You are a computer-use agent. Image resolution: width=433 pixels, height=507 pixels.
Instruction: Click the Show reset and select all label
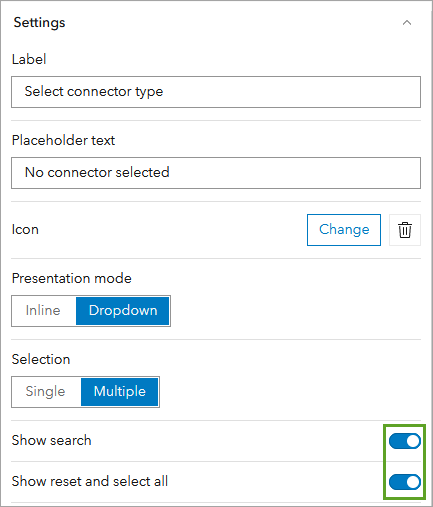[90, 482]
